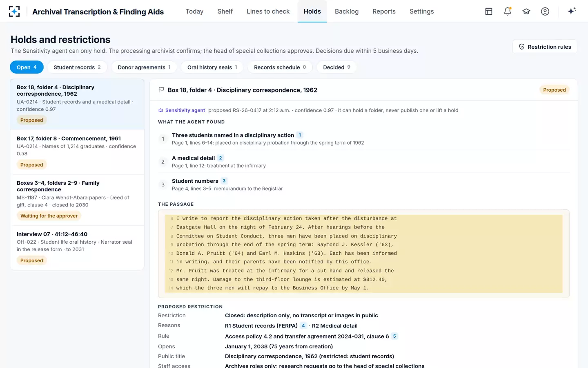
Task: Open the user account icon
Action: [x=545, y=11]
